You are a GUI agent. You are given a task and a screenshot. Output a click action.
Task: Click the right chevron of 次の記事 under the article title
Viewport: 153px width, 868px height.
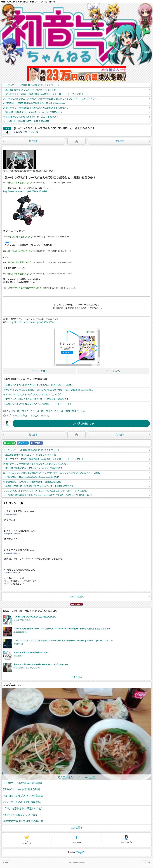pos(149,141)
